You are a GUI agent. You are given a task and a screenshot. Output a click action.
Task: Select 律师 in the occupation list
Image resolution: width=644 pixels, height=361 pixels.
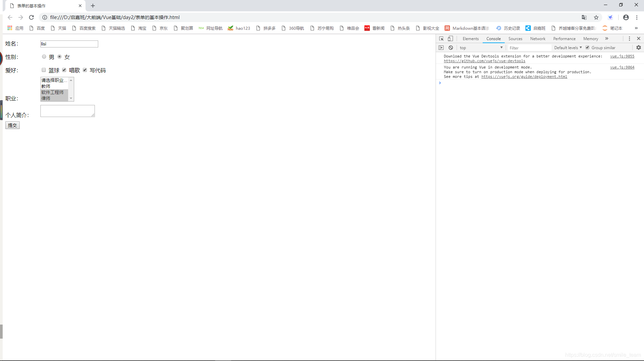(x=54, y=98)
